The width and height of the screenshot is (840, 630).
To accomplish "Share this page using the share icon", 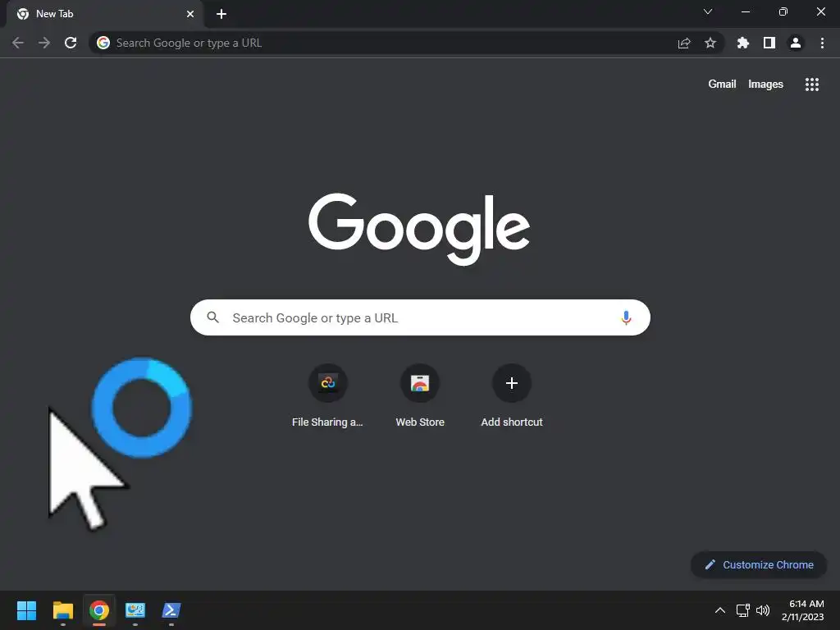I will [x=684, y=43].
